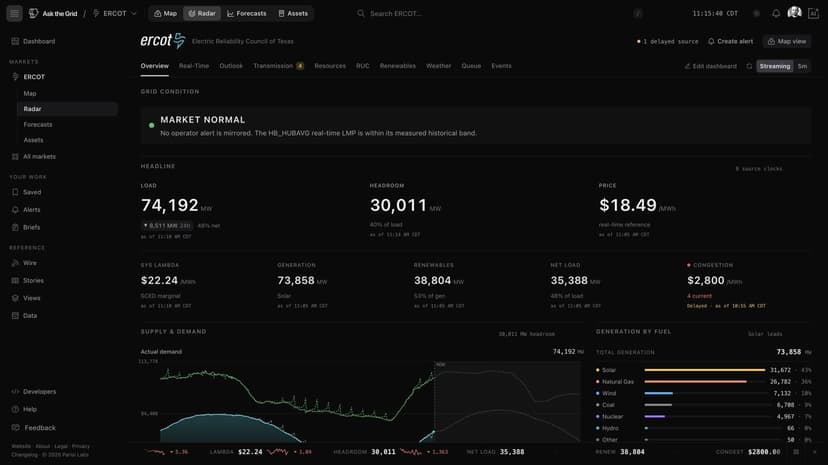Open Alerts bell icon in sidebar
Image resolution: width=828 pixels, height=465 pixels.
click(x=15, y=210)
